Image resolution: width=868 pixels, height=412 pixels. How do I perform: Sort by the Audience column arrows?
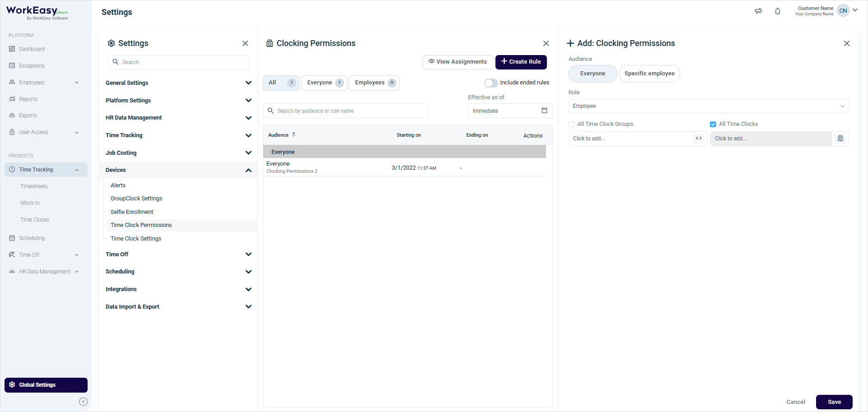tap(294, 135)
